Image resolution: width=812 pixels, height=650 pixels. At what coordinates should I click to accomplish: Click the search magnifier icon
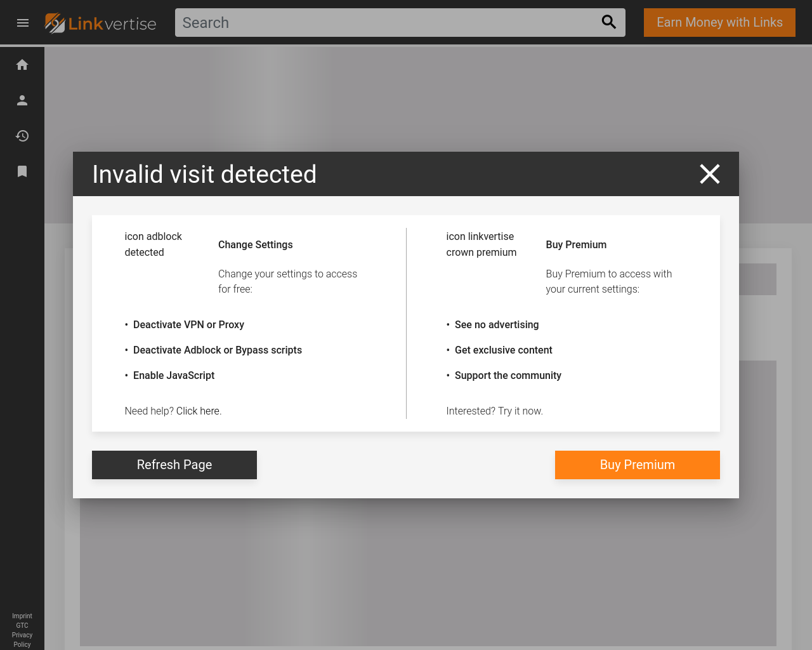[x=609, y=22]
